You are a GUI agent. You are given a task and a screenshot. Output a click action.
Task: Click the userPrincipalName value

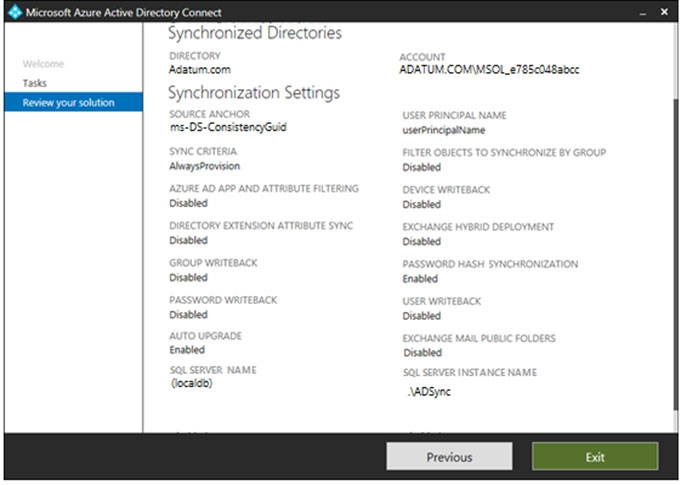[x=443, y=130]
